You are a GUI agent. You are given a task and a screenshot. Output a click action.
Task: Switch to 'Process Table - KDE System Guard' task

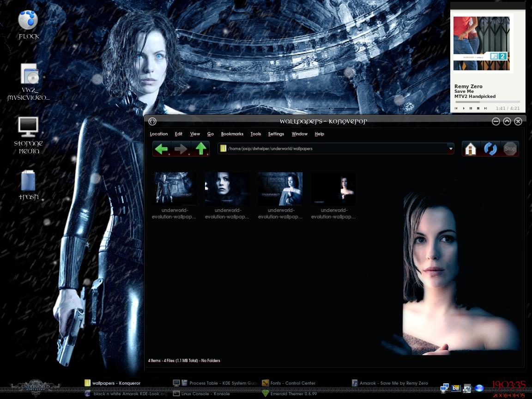click(x=215, y=383)
